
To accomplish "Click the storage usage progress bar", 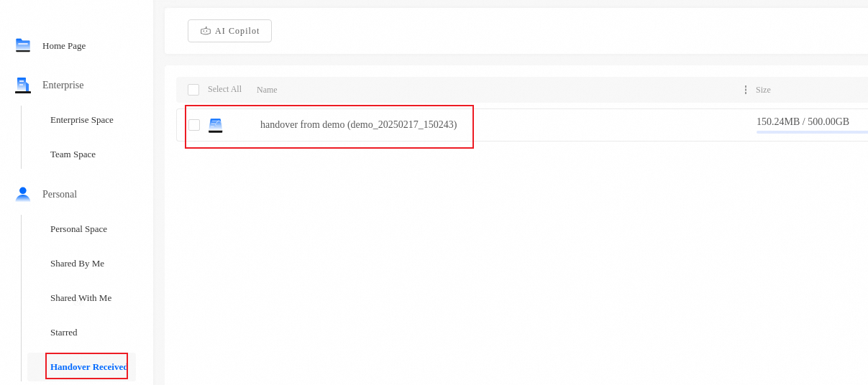I will pos(812,132).
